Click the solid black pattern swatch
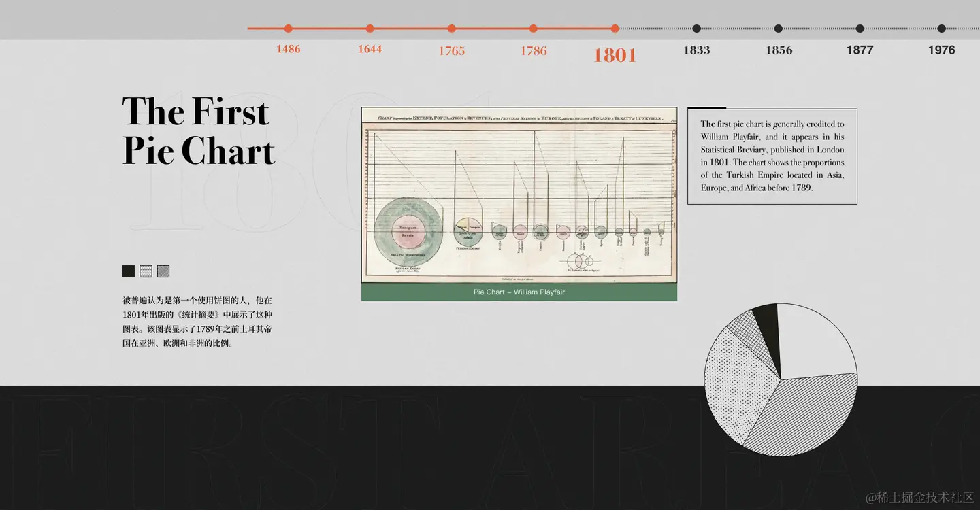The width and height of the screenshot is (980, 510). [129, 271]
